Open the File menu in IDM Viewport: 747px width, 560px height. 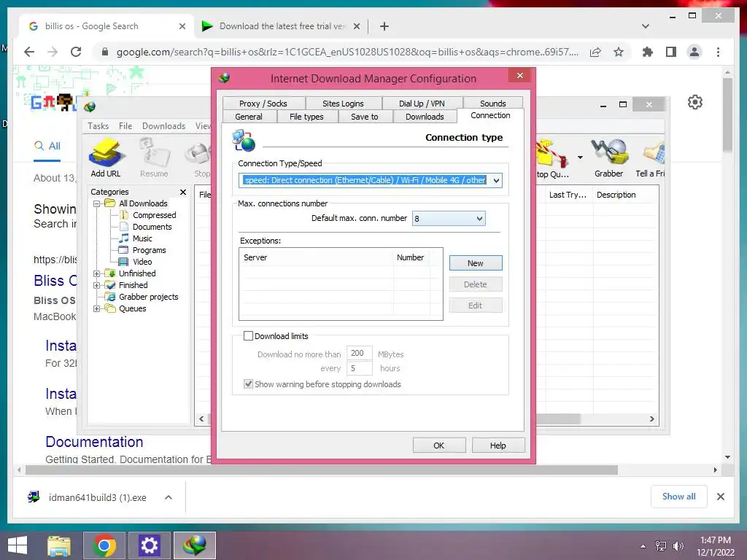point(125,125)
